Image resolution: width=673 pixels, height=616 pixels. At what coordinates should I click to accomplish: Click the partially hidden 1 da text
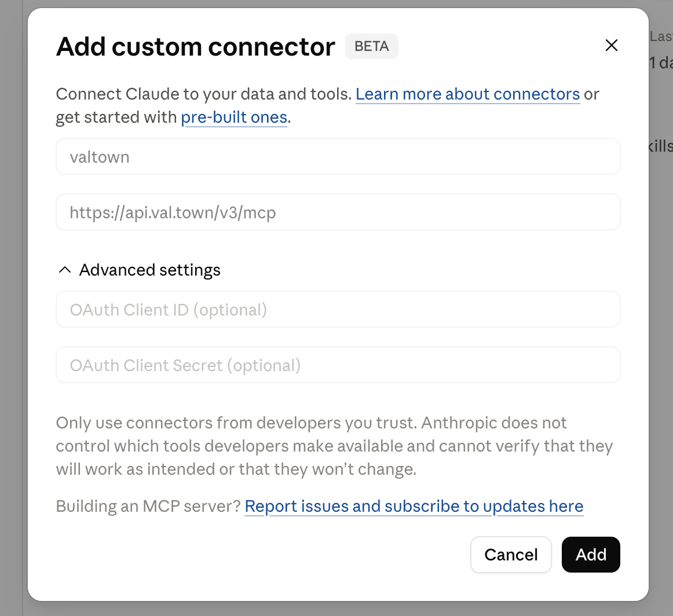661,63
